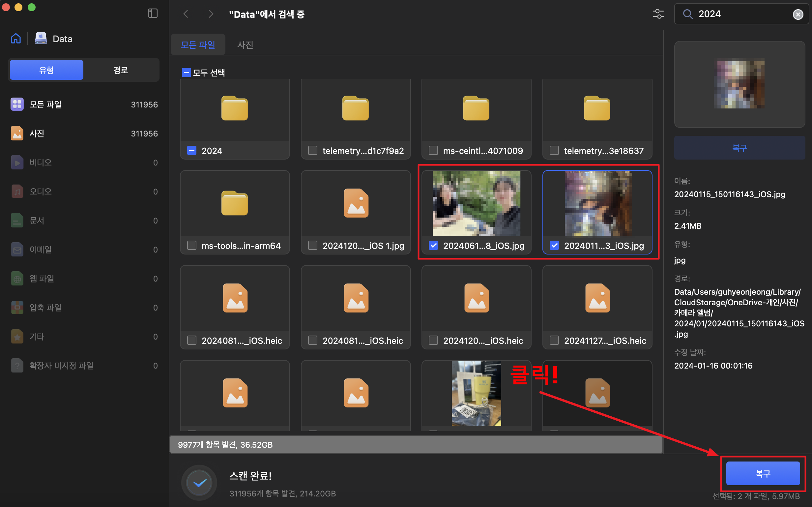812x507 pixels.
Task: Click the home icon in sidebar
Action: tap(16, 39)
